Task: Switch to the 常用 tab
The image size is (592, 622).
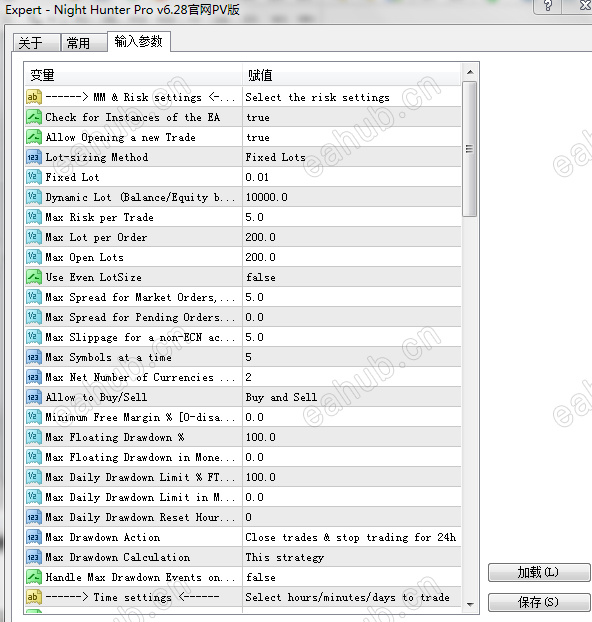Action: point(84,42)
